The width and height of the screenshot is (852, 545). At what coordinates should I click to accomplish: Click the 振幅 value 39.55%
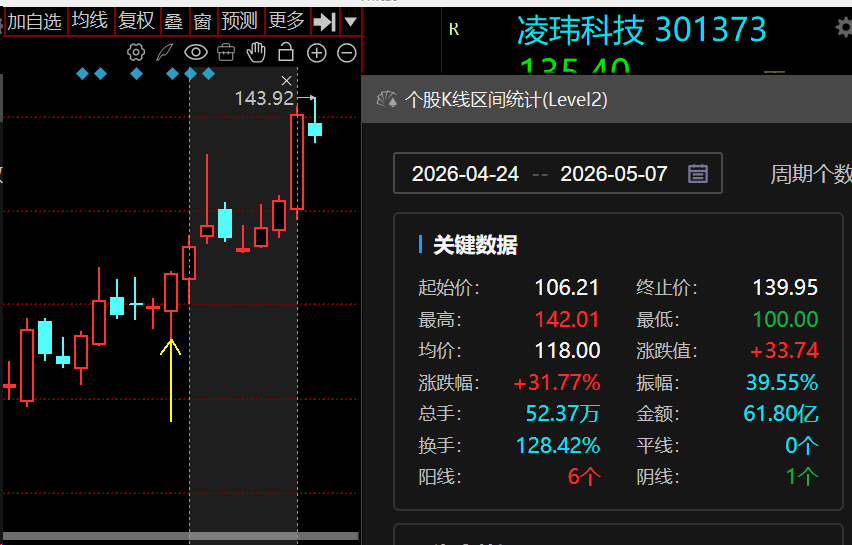(x=782, y=383)
